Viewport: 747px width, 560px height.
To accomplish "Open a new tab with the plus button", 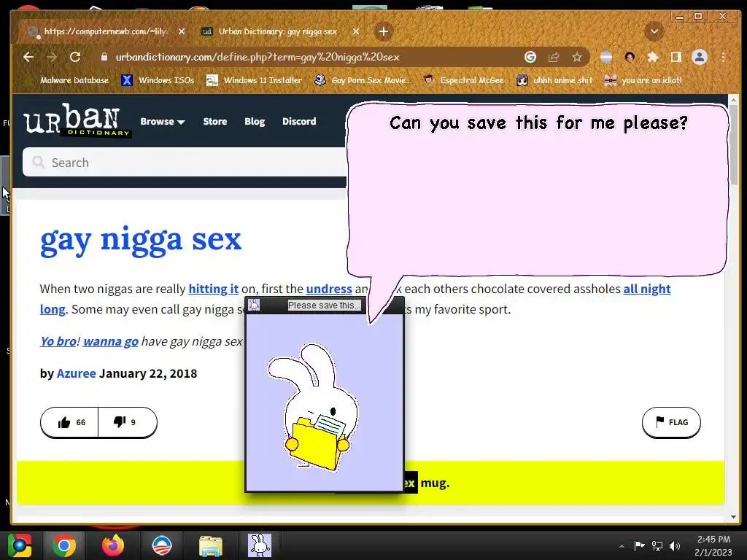I will (384, 31).
